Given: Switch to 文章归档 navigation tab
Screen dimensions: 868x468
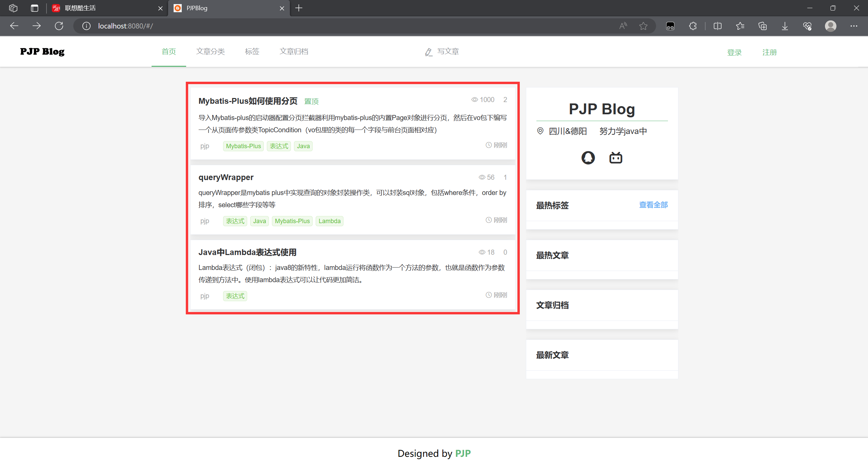Looking at the screenshot, I should coord(294,52).
